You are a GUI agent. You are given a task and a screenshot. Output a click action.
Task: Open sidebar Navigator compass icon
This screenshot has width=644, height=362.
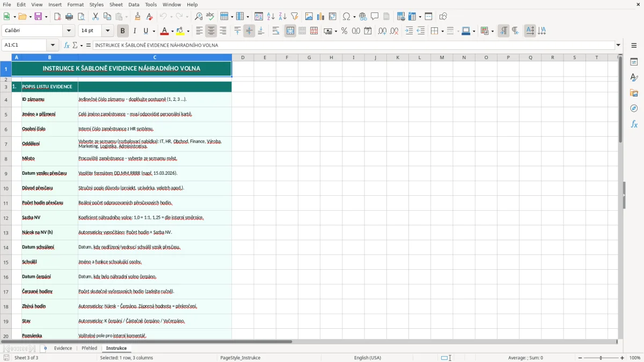[x=634, y=108]
